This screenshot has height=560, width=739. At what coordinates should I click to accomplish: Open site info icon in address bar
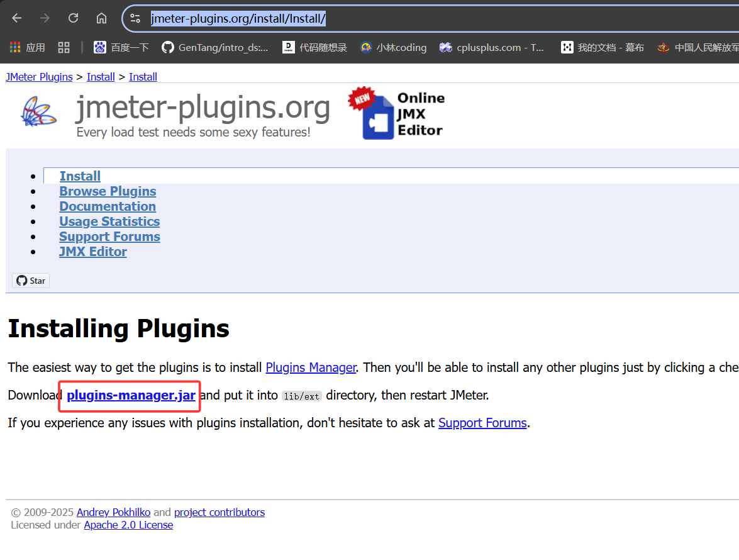click(x=135, y=18)
